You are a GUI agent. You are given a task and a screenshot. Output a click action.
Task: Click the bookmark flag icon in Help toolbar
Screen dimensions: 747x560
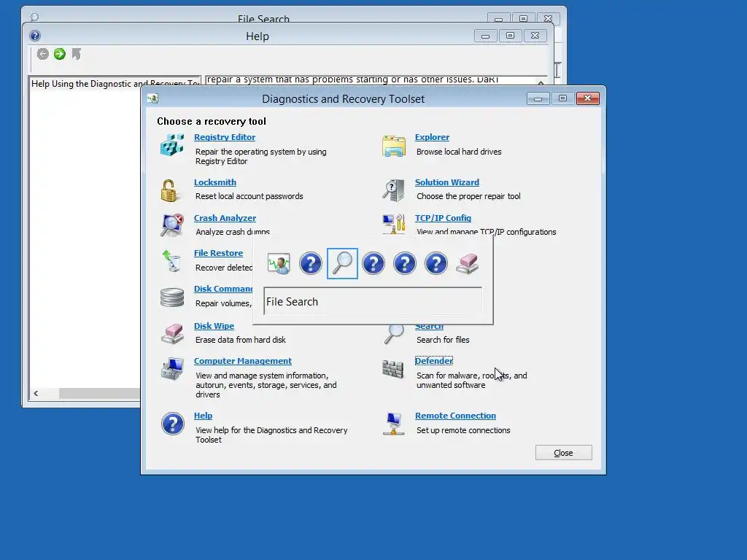(76, 54)
